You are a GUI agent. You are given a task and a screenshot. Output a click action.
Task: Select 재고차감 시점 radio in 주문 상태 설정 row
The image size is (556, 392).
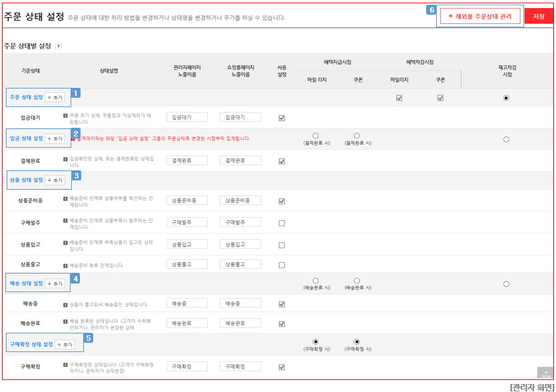(x=506, y=98)
